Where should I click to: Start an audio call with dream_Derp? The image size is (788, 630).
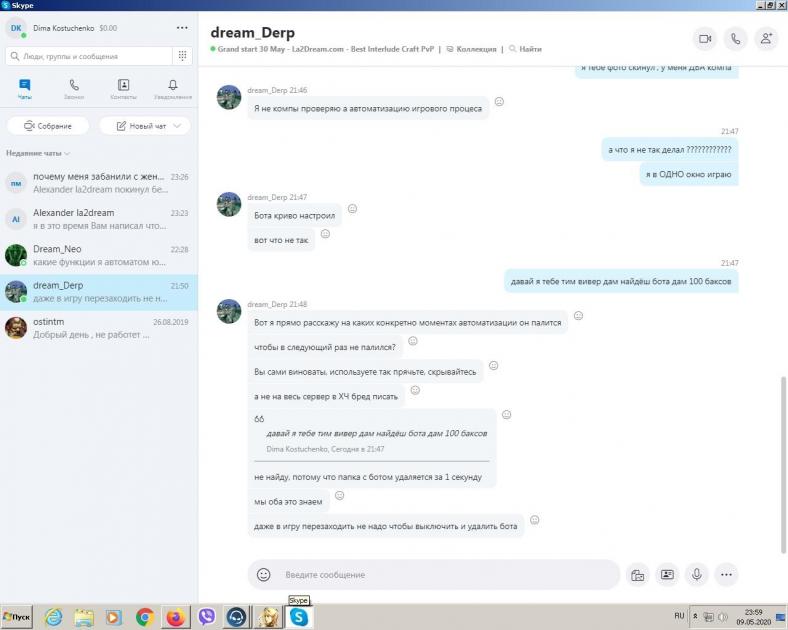(x=736, y=38)
